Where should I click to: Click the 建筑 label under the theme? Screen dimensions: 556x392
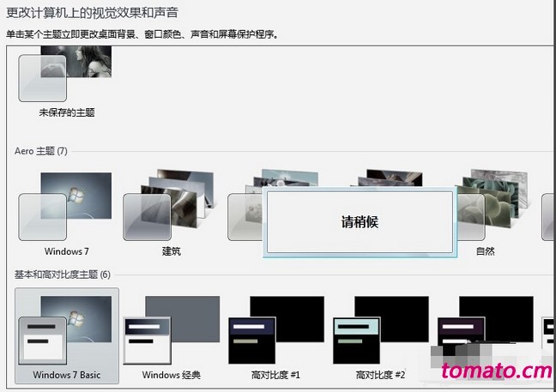tap(172, 251)
